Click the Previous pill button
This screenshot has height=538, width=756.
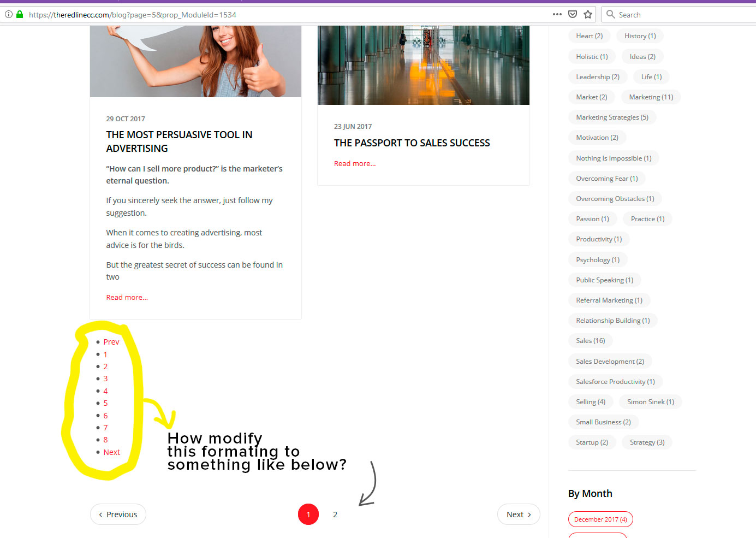(118, 515)
